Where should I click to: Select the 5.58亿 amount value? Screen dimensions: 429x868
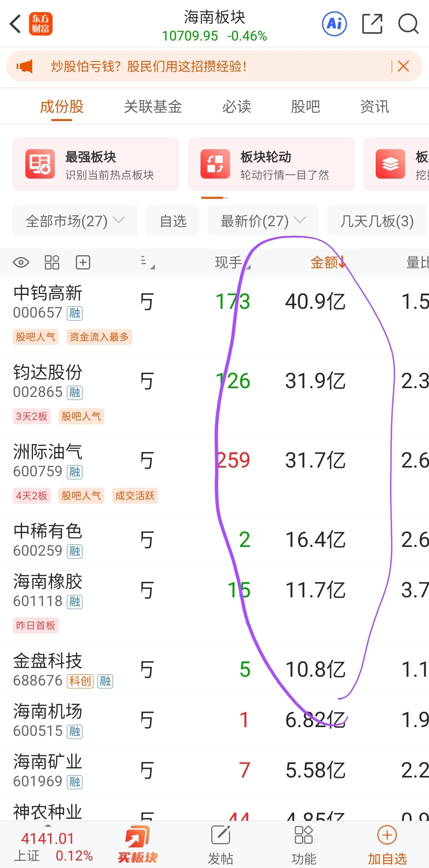(315, 770)
